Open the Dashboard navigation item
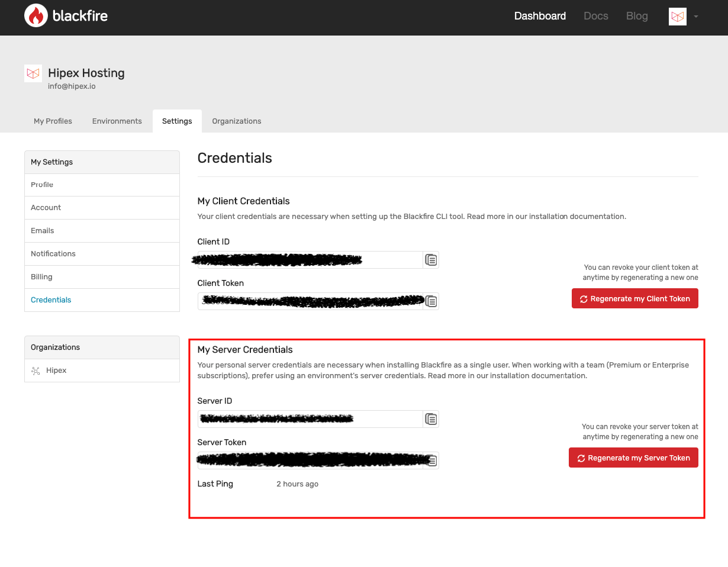Screen dimensions: 728x567 tap(540, 16)
